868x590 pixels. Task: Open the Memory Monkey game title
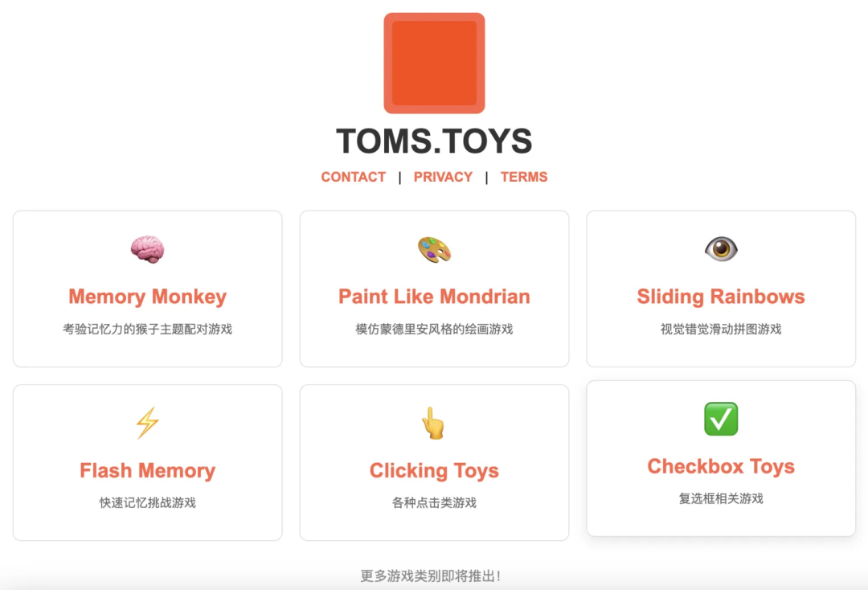pos(147,297)
